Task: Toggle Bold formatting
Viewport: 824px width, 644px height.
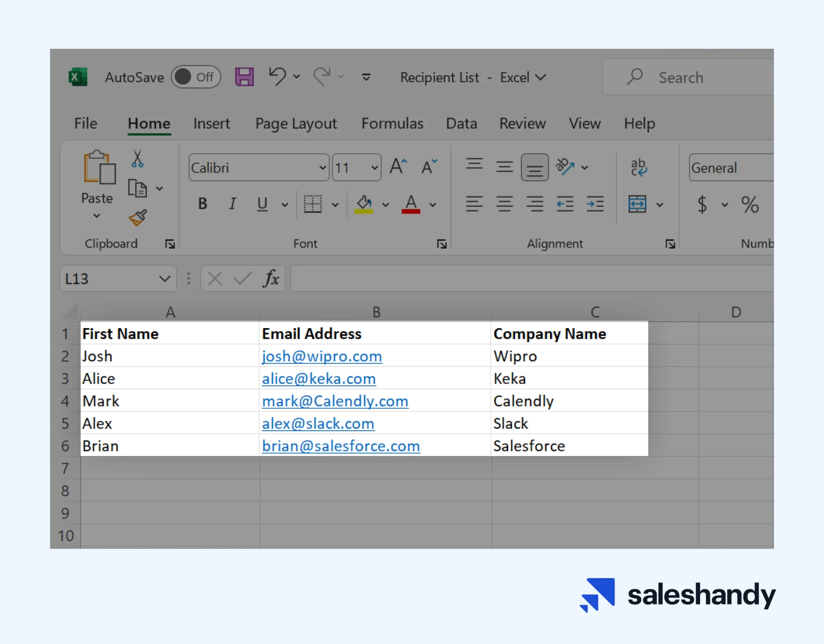Action: (x=202, y=204)
